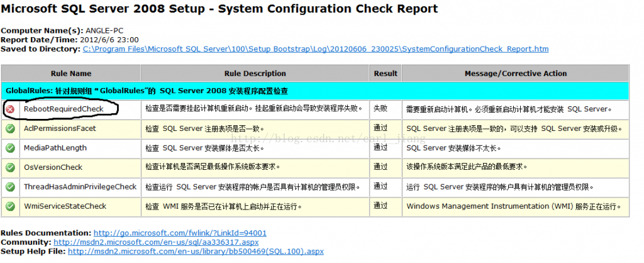Screen dimensions: 644x263
Task: Click the 失败 result for RebootRequiredCheck
Action: tap(380, 108)
